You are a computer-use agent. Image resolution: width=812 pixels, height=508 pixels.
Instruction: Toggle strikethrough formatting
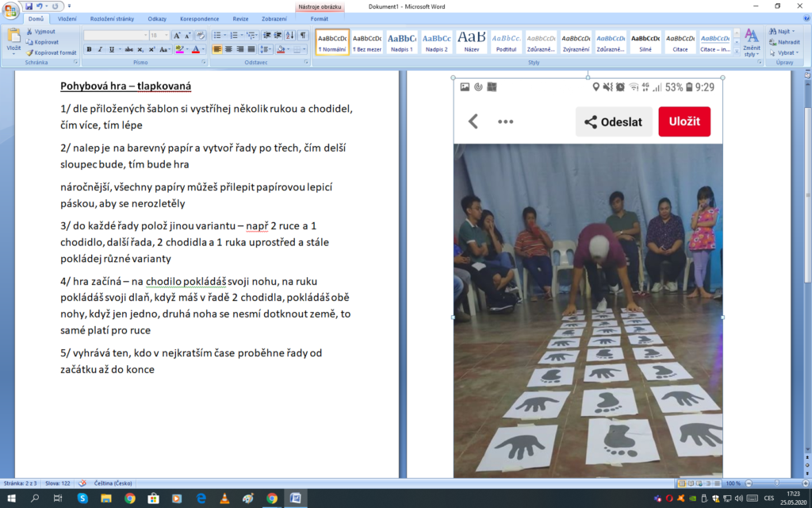tap(129, 49)
